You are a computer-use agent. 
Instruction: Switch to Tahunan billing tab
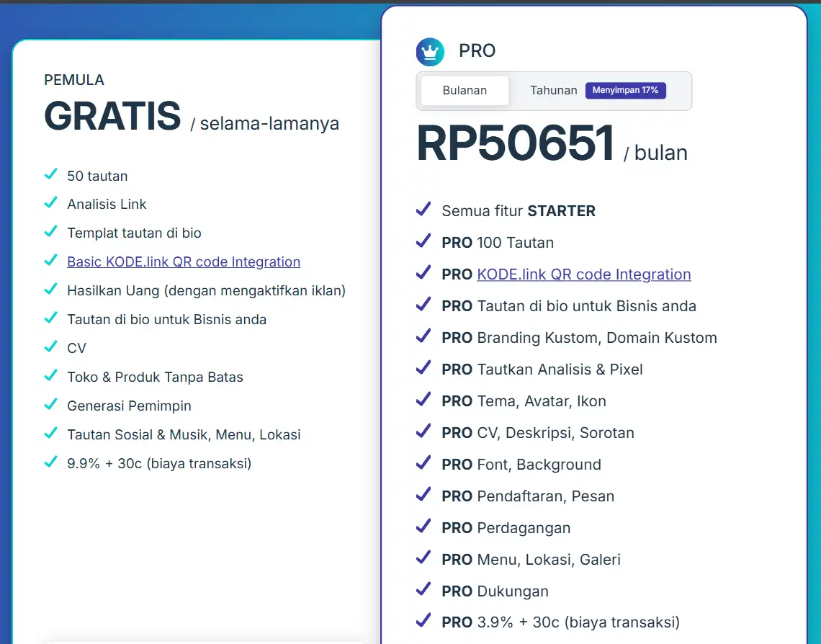553,91
